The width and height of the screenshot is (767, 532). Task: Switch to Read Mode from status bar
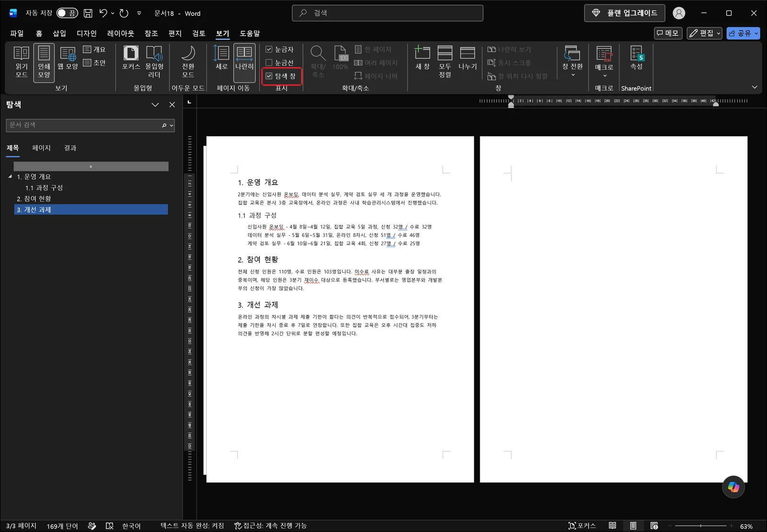[x=612, y=526]
